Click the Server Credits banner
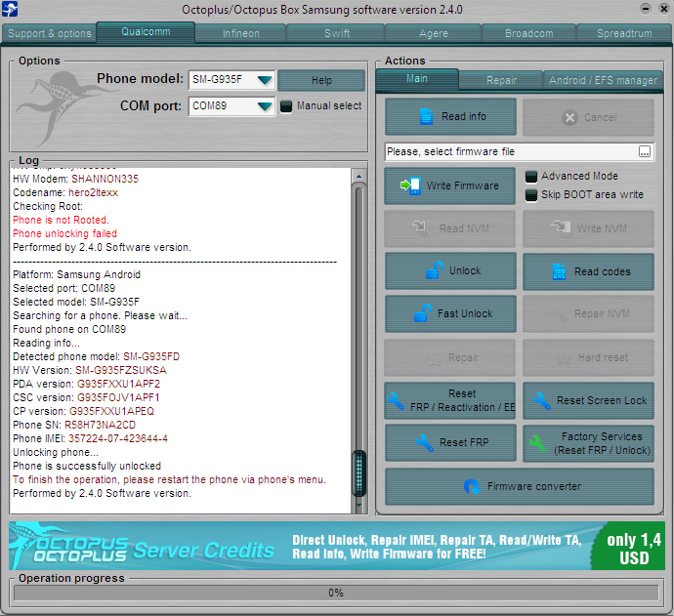 [336, 545]
